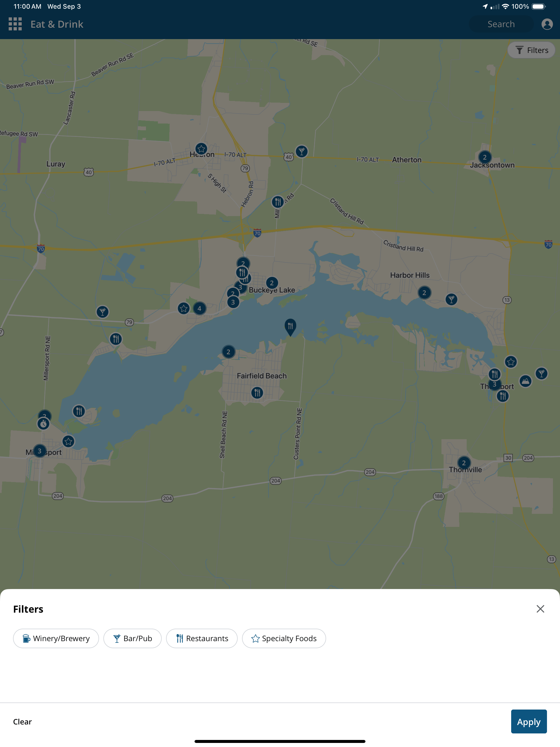The width and height of the screenshot is (560, 747).
Task: Close the Filters panel
Action: 540,609
